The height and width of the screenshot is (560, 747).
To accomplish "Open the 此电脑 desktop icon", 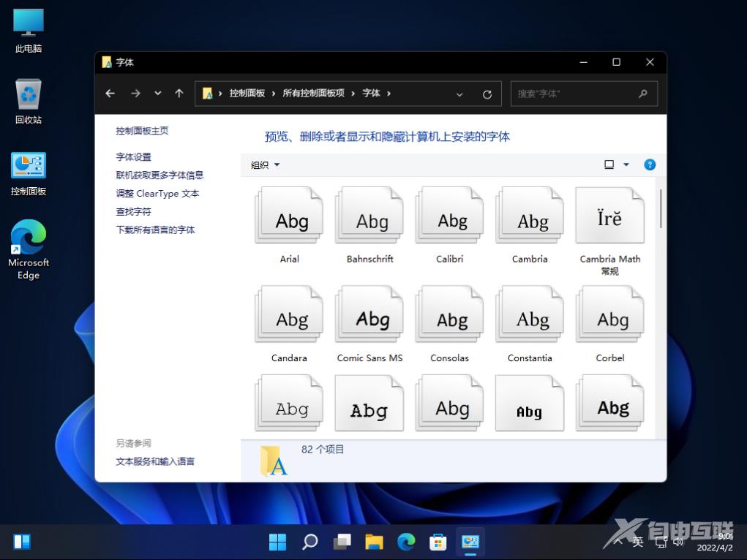I will (x=27, y=27).
